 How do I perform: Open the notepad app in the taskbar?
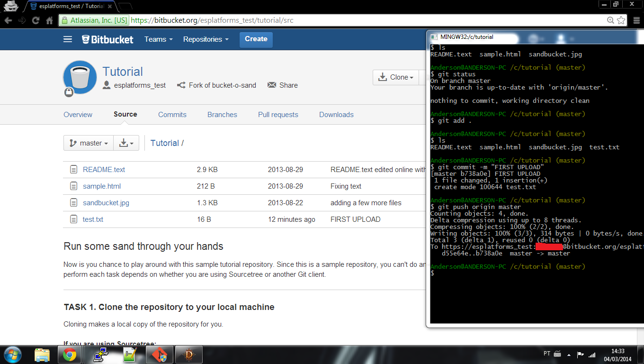(x=129, y=355)
